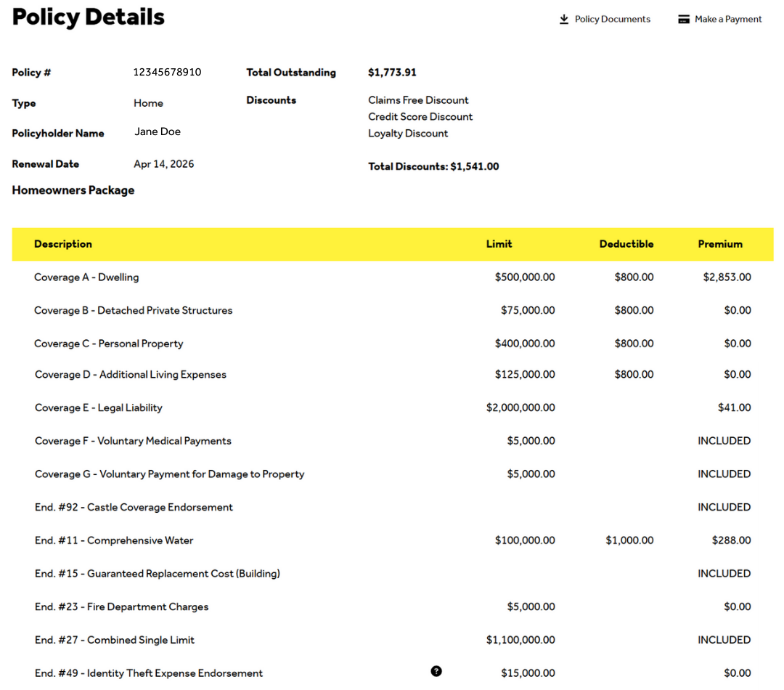Select the Credit Score Discount entry
The image size is (784, 690).
coord(420,117)
